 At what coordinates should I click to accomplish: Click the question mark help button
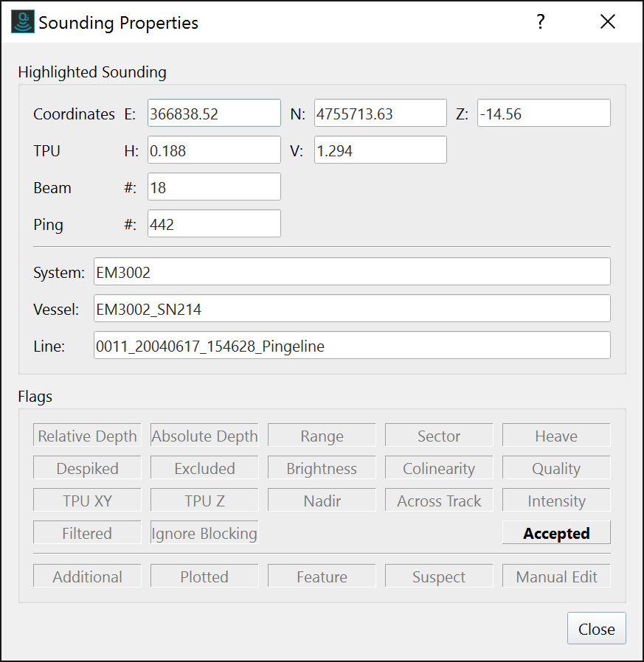(541, 22)
